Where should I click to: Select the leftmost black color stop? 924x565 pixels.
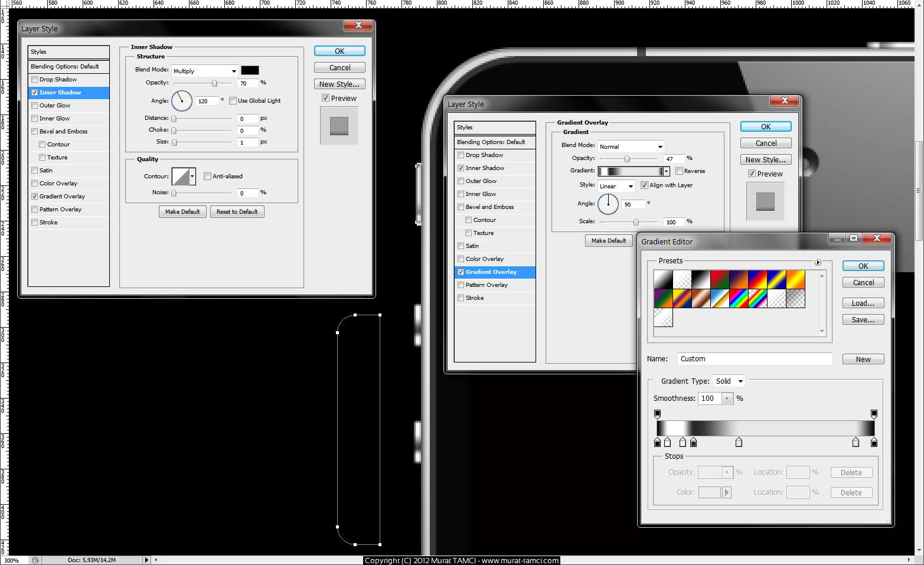tap(658, 442)
